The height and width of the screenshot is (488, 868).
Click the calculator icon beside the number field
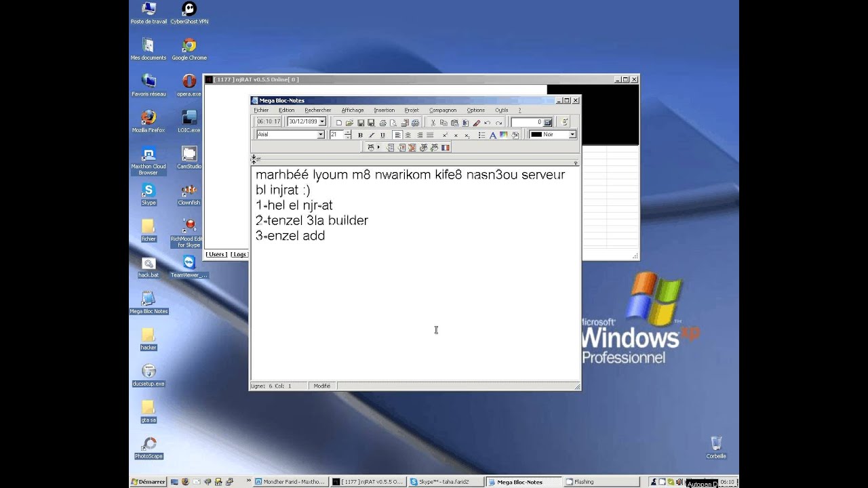tap(548, 123)
